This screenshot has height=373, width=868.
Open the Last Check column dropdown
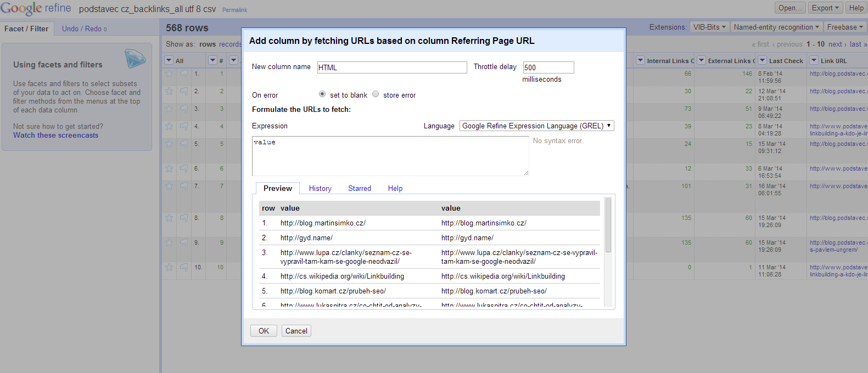click(x=762, y=60)
